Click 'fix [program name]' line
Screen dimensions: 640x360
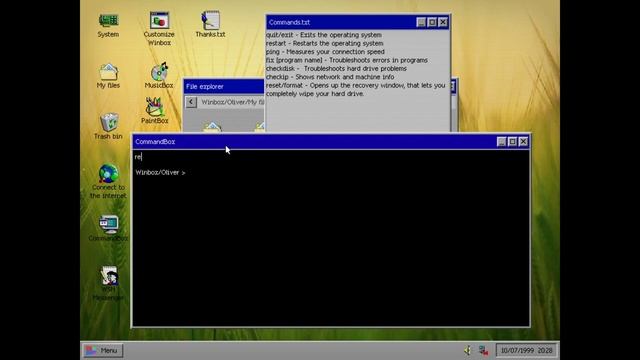point(347,60)
